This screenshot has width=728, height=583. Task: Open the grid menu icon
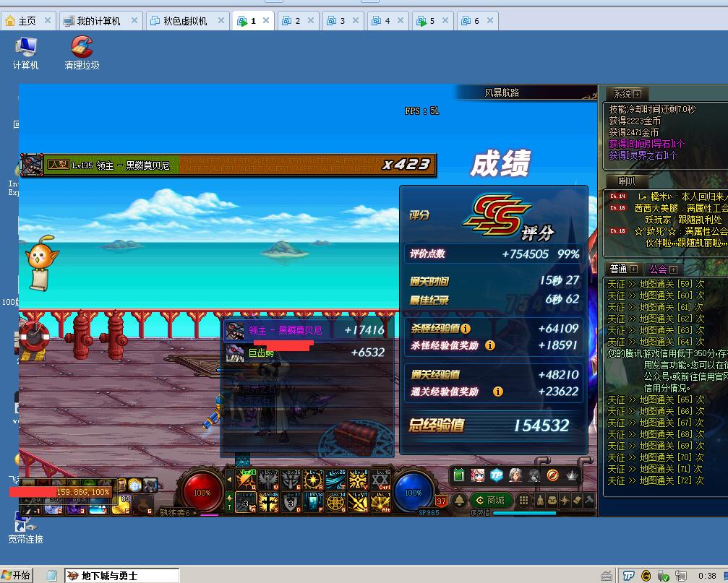(523, 500)
